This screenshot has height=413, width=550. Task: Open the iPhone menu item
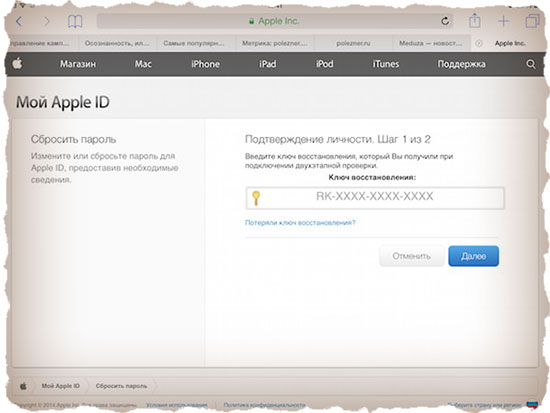(206, 64)
